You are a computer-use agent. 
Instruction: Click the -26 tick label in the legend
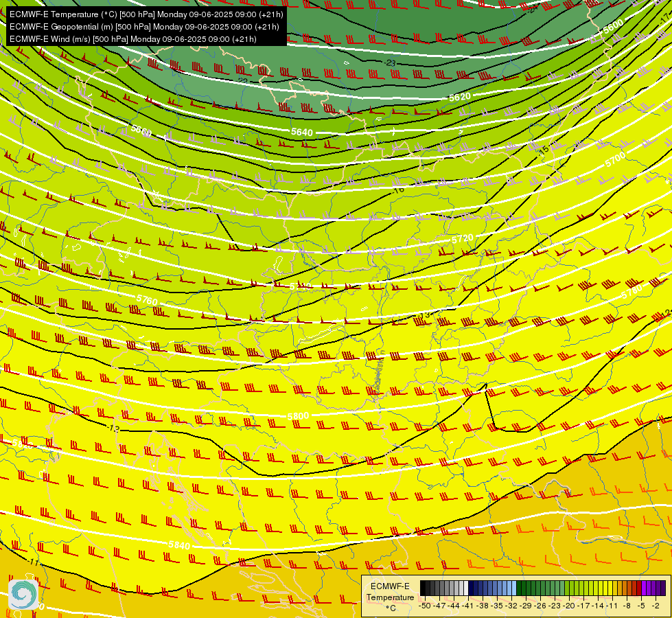coord(540,606)
